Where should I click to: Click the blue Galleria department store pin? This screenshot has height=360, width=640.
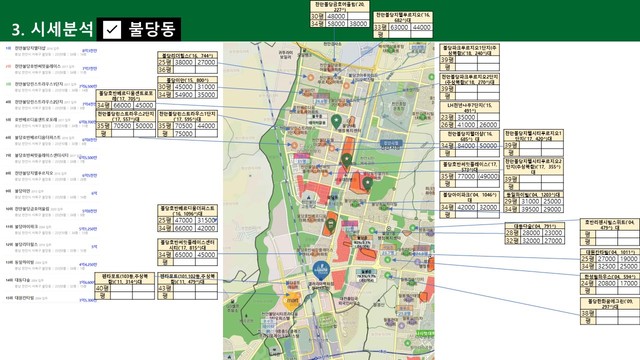point(321,270)
